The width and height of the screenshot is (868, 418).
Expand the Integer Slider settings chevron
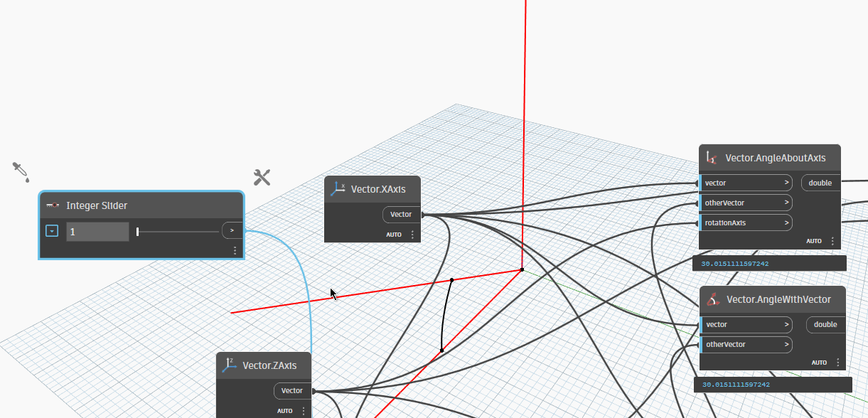click(x=51, y=231)
